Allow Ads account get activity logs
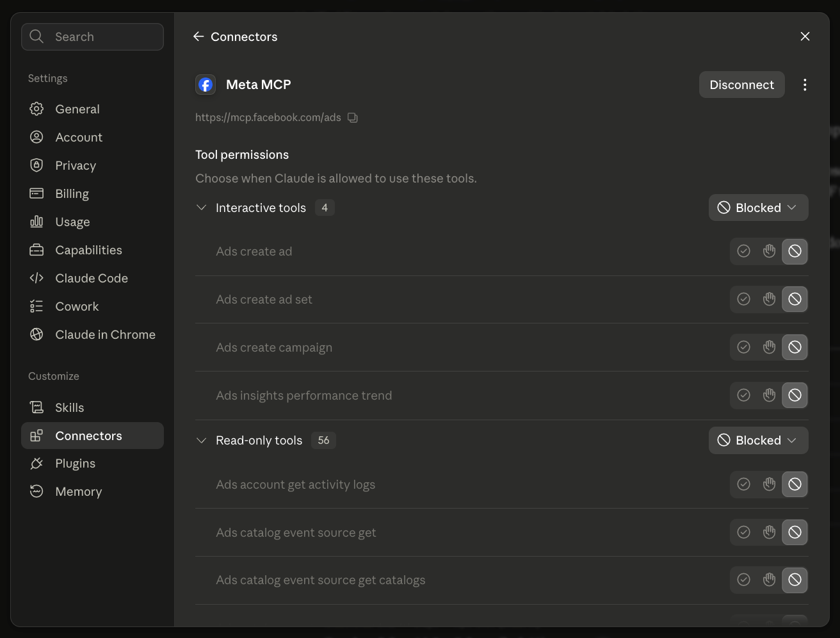The width and height of the screenshot is (840, 638). [743, 484]
